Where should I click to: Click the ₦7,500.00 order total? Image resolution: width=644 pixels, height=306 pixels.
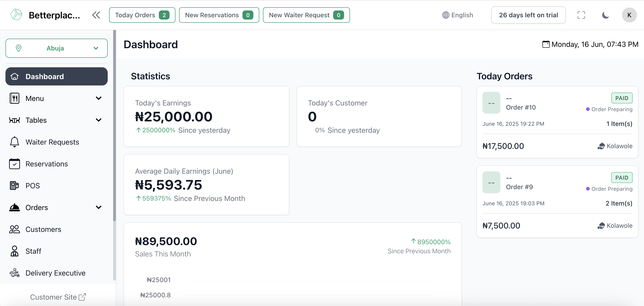point(501,226)
